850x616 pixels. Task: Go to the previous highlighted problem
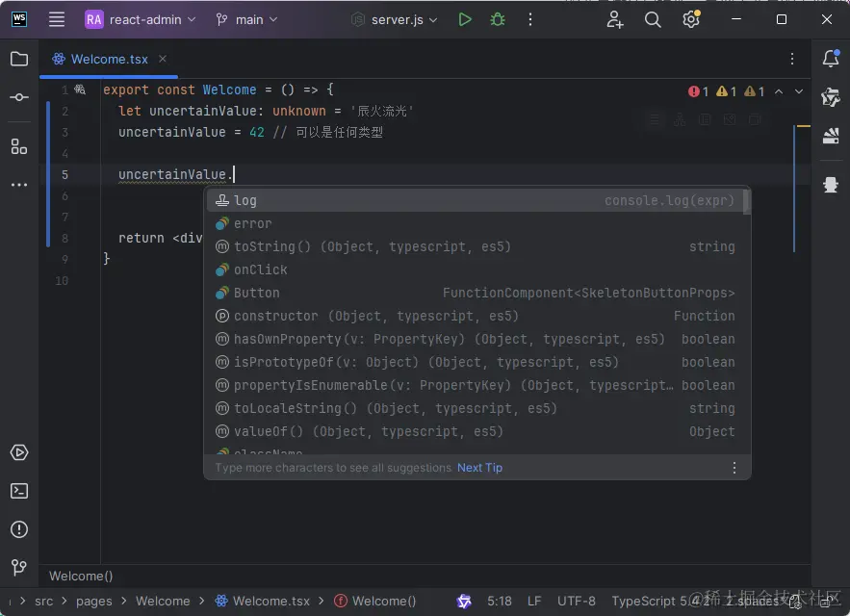pyautogui.click(x=779, y=91)
